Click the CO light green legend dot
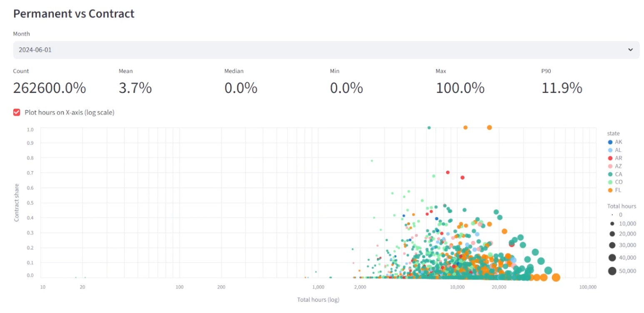This screenshot has height=313, width=644. [x=610, y=182]
